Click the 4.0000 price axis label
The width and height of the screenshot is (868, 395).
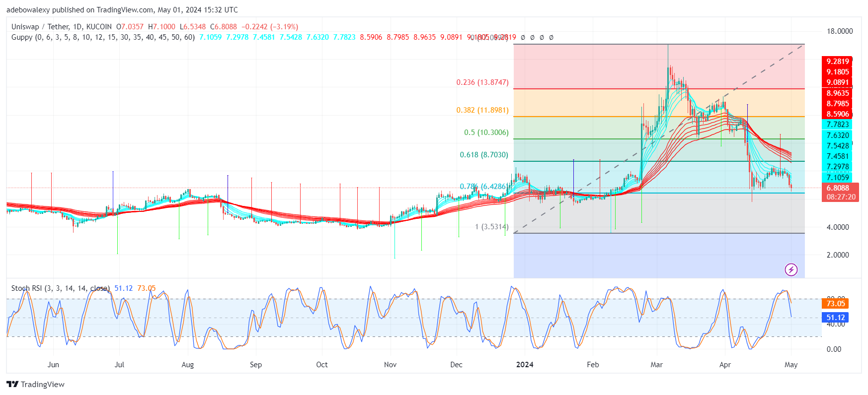click(x=838, y=227)
